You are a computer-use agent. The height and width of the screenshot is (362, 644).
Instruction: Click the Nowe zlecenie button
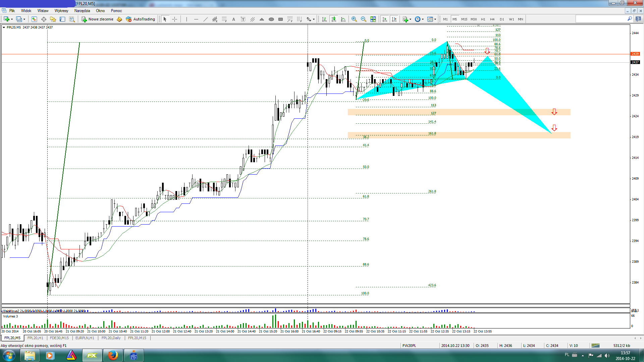pos(98,19)
